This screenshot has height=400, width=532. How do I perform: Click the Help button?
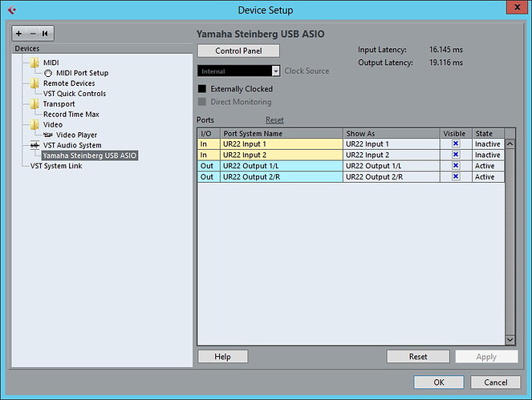[222, 357]
